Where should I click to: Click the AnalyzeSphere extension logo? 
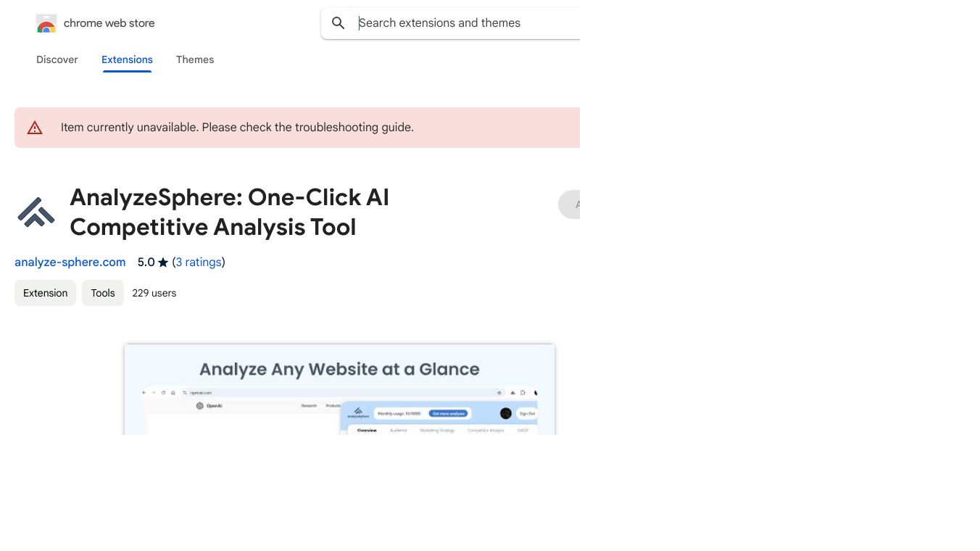pyautogui.click(x=36, y=212)
